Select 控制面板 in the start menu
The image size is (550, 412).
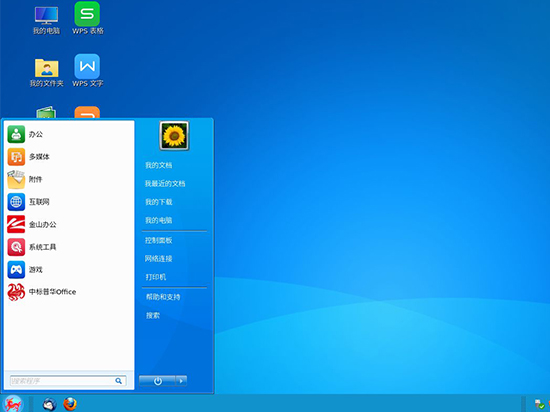(x=159, y=240)
